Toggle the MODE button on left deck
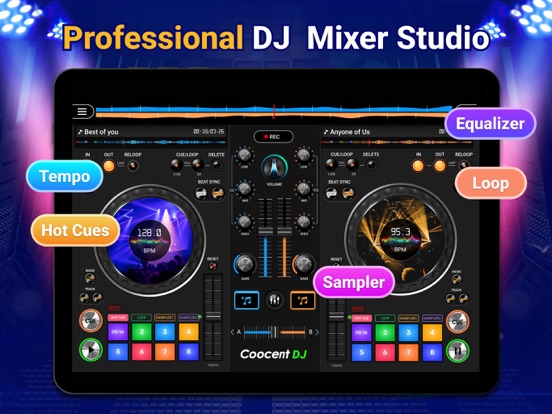 (90, 278)
